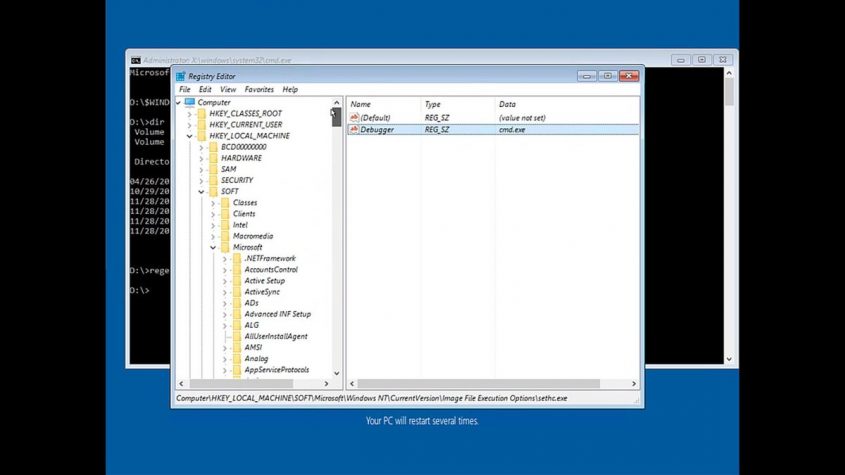This screenshot has width=845, height=475.
Task: Select the HKEY_LOCAL_MACHINE folder icon
Action: coord(201,136)
